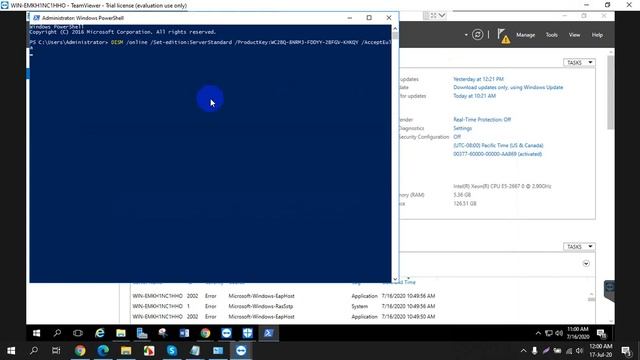Expand the dropdown arrow beside refresh icon

pyautogui.click(x=466, y=35)
